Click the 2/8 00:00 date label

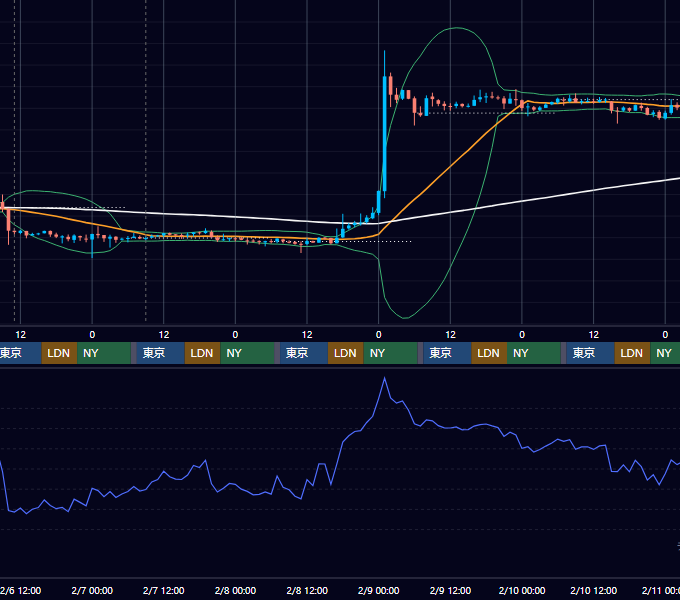235,590
